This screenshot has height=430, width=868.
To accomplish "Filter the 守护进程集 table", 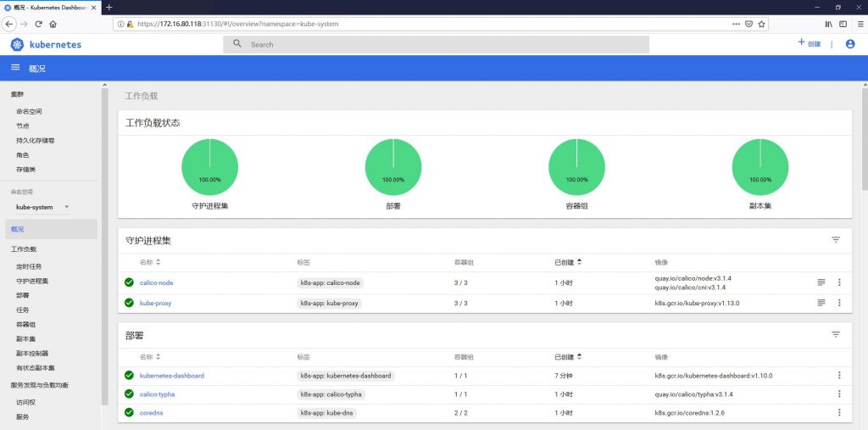I will (x=836, y=240).
